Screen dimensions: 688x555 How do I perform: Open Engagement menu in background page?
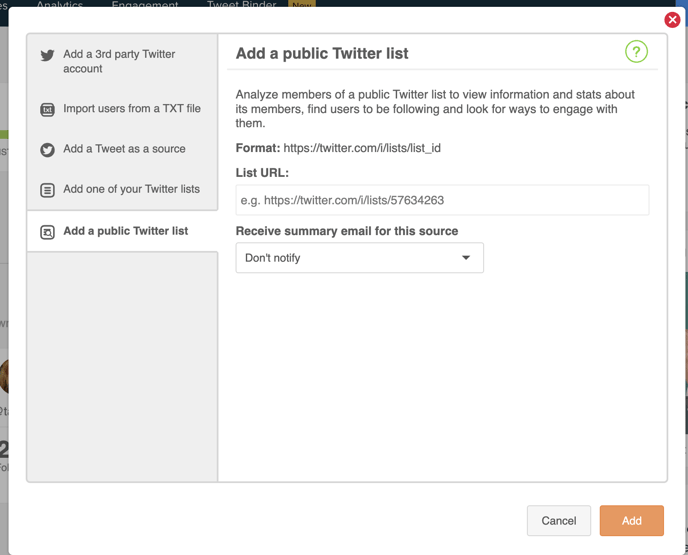pyautogui.click(x=145, y=4)
